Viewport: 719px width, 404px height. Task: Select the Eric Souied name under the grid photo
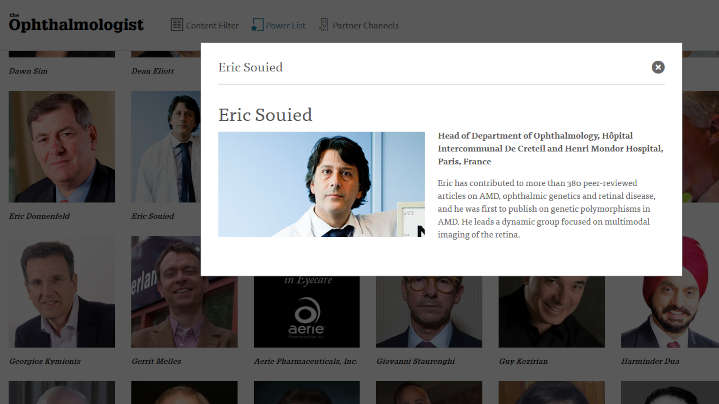153,216
